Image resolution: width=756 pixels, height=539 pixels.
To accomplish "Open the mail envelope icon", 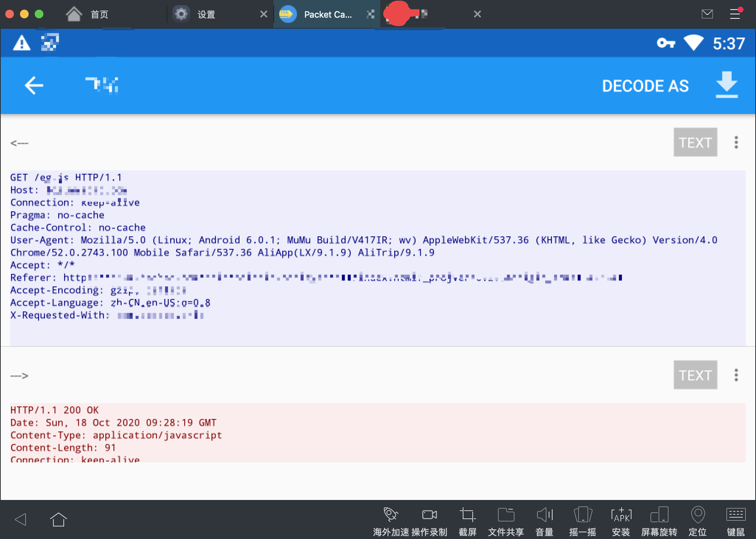I will pyautogui.click(x=707, y=14).
